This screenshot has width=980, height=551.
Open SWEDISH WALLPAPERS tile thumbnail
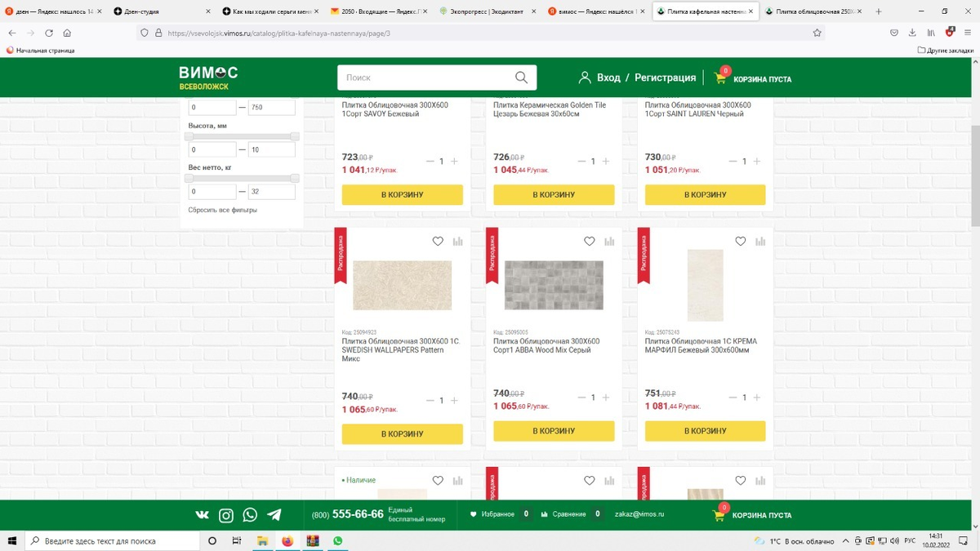(x=402, y=285)
